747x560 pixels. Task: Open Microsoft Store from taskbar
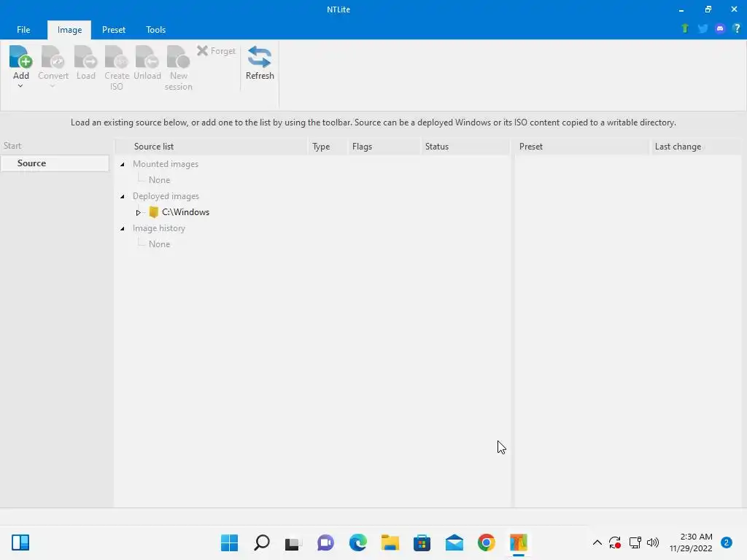pyautogui.click(x=422, y=542)
